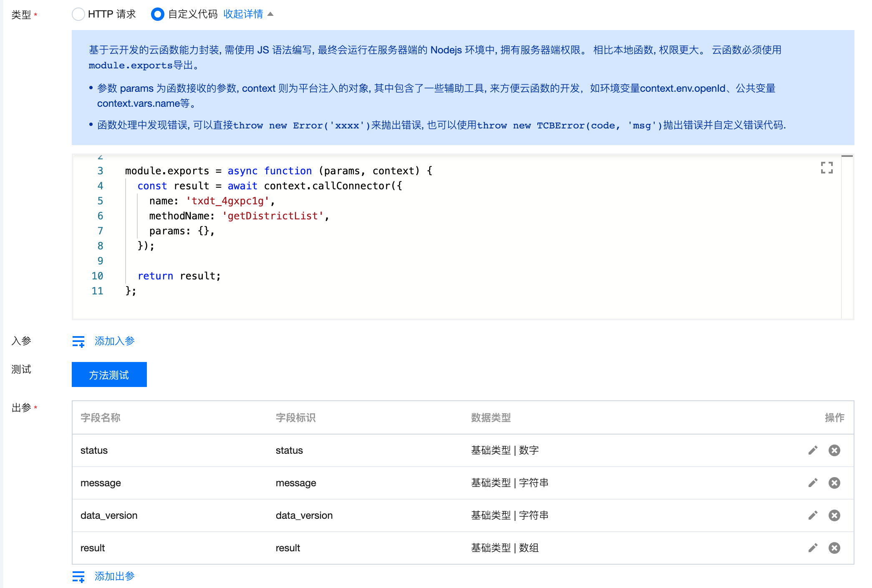The image size is (872, 588).
Task: Select the 字段名称 column header
Action: coord(101,418)
